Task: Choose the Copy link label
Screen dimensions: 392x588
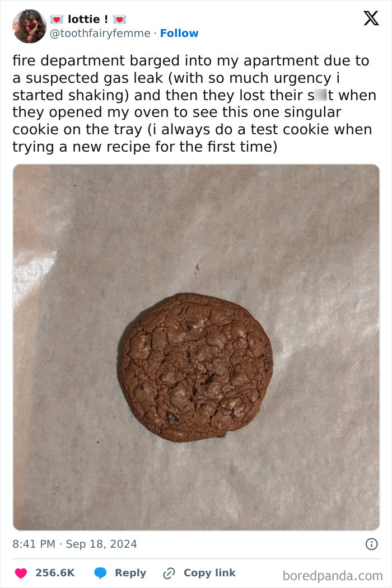Action: [209, 573]
